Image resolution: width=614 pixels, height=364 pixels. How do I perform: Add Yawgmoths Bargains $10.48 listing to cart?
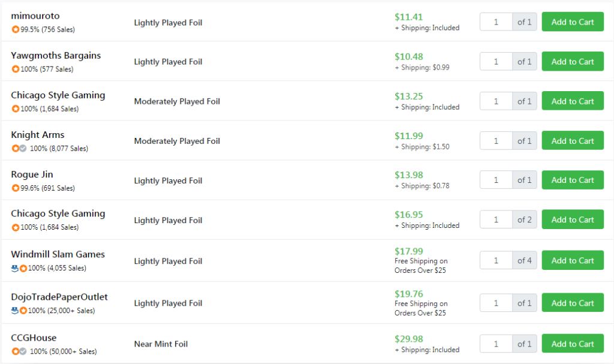[x=573, y=62]
